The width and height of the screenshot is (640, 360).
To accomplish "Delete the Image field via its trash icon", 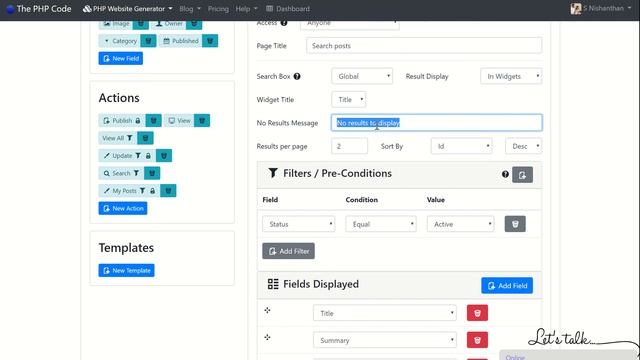I will pyautogui.click(x=140, y=24).
